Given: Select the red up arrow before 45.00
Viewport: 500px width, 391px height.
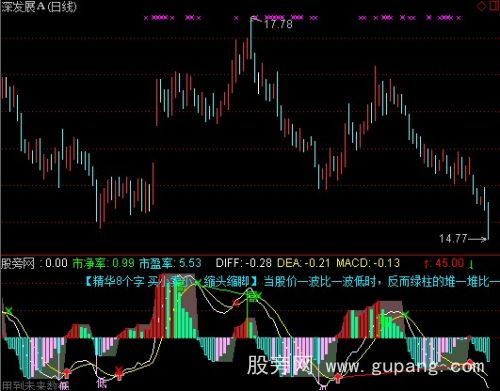Looking at the screenshot, I should (426, 264).
